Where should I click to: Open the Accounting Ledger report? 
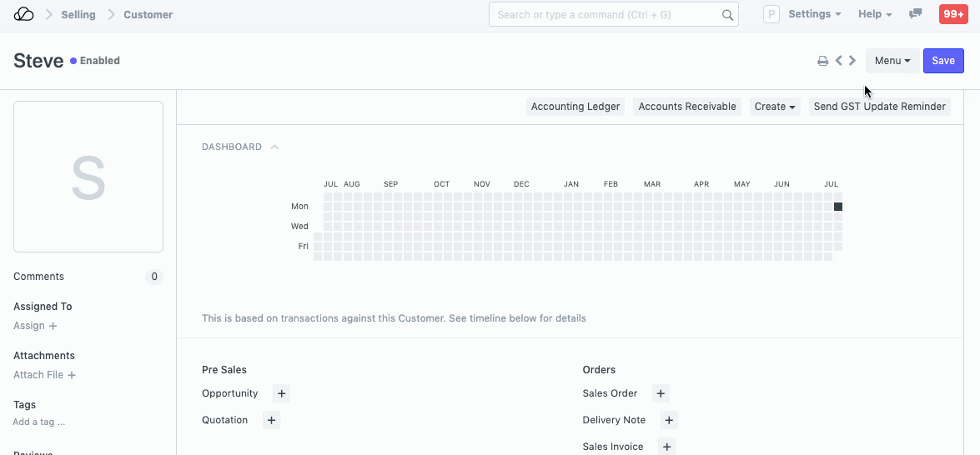(575, 107)
